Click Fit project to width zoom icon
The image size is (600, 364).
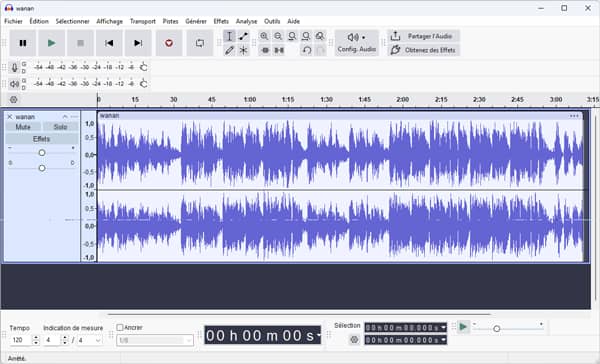point(306,36)
